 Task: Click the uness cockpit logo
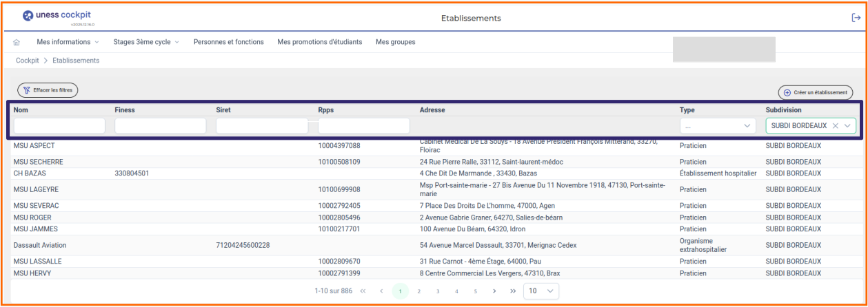pyautogui.click(x=58, y=17)
